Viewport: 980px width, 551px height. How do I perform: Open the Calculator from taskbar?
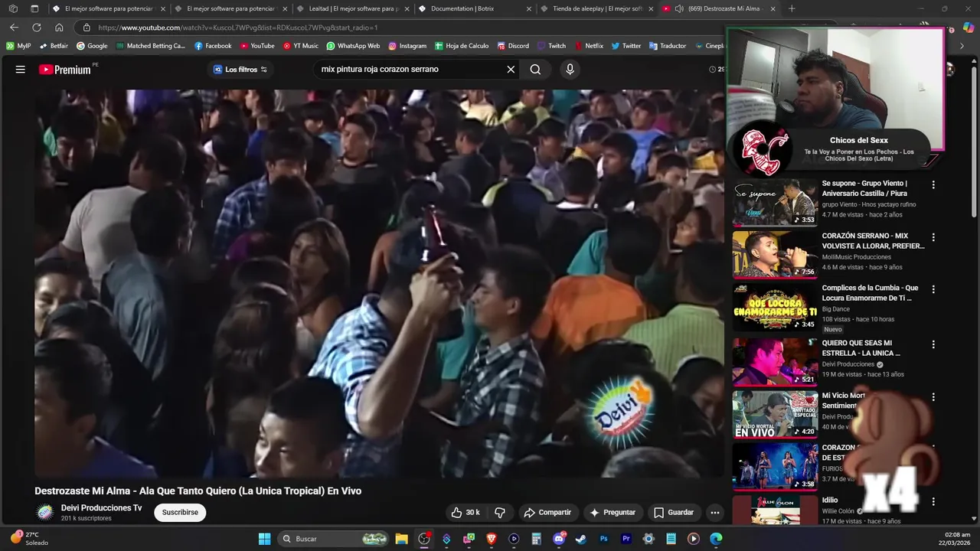[536, 539]
